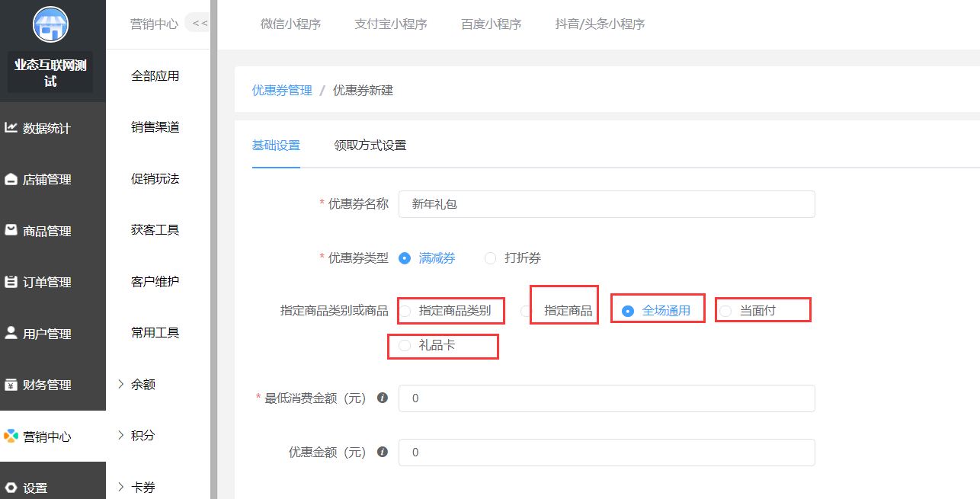Open 获客工具 in sidebar
This screenshot has width=980, height=499.
155,229
